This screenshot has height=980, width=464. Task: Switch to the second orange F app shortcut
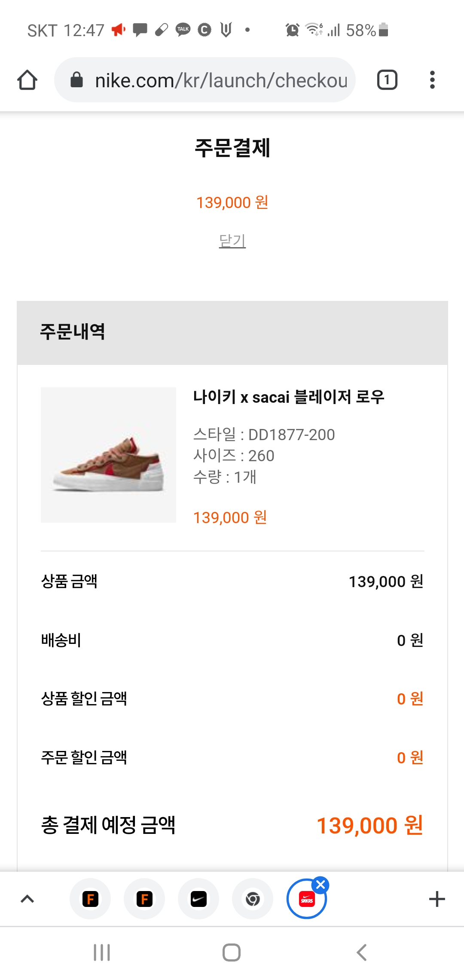[x=144, y=899]
